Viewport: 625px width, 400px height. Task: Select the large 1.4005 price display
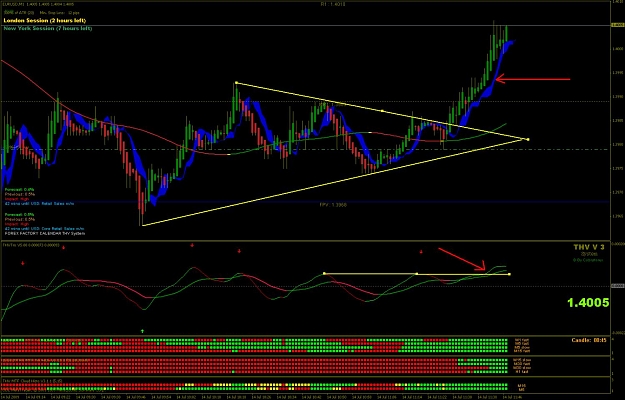[588, 303]
